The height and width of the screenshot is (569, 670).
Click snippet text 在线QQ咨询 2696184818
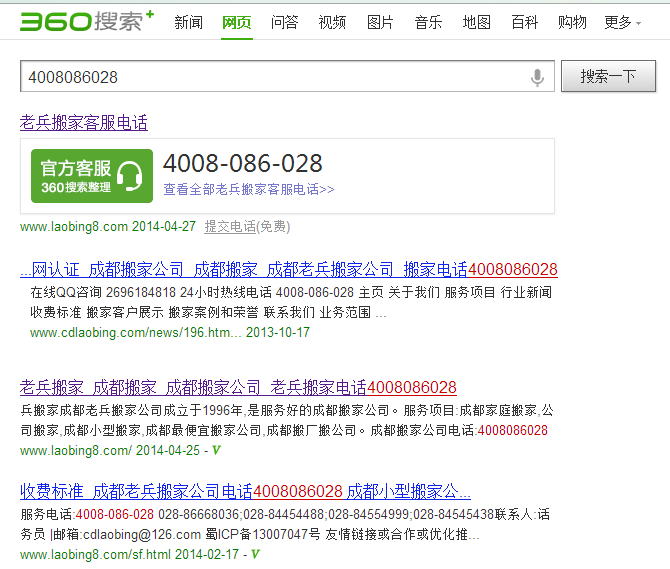click(x=103, y=292)
